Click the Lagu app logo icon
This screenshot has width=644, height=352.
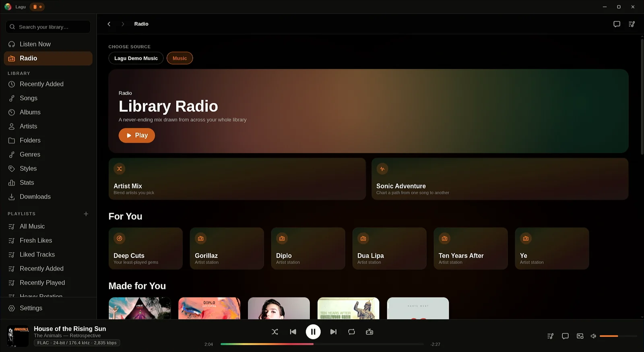pos(8,7)
